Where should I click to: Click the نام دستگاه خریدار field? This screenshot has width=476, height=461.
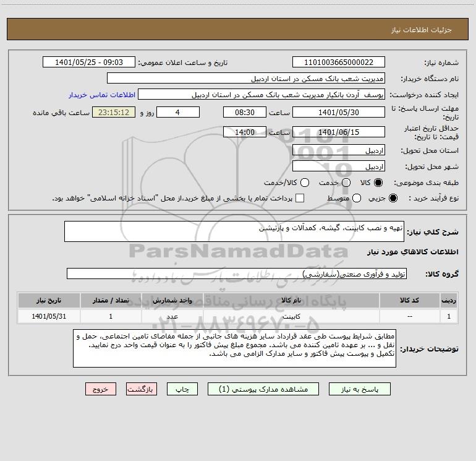click(246, 78)
